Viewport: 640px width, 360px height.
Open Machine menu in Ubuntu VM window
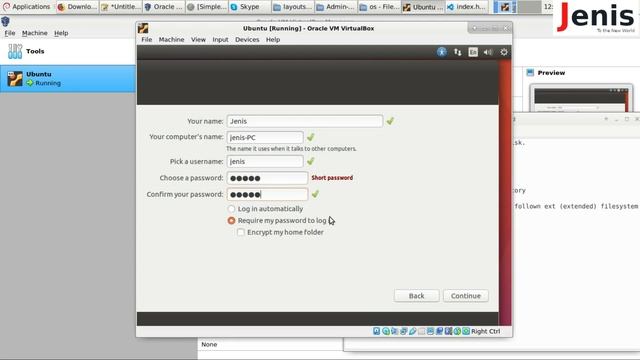pos(171,40)
